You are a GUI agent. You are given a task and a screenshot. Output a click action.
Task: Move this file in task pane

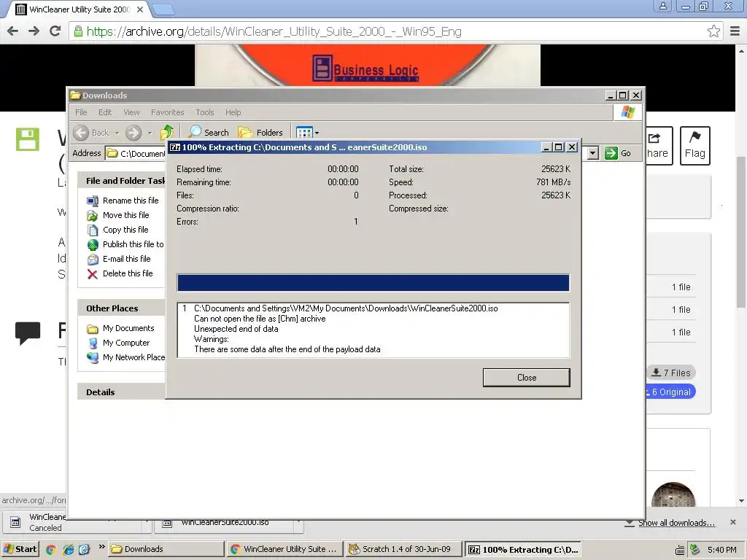[x=125, y=215]
